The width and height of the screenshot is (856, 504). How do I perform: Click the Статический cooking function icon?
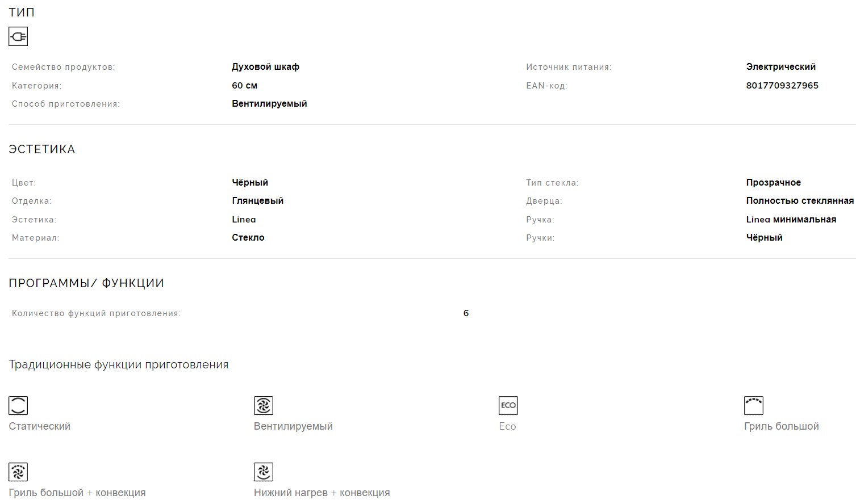point(18,405)
